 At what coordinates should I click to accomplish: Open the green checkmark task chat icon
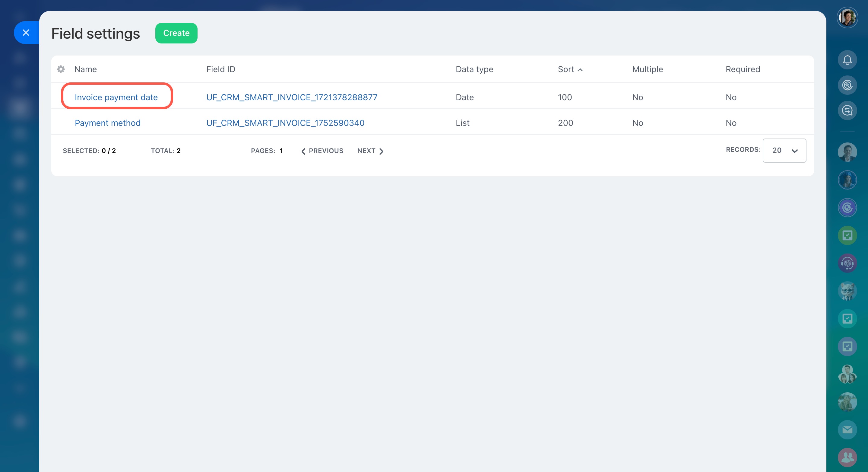[847, 235]
